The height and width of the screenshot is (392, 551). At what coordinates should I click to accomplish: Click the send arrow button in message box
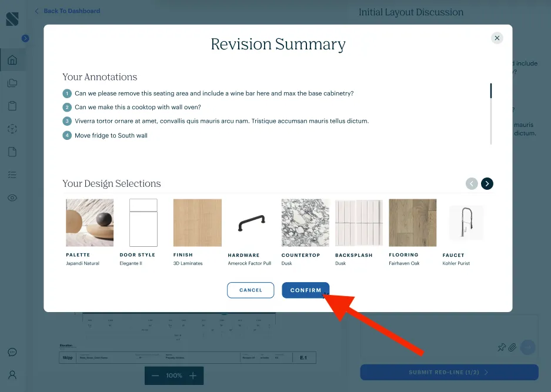click(527, 347)
